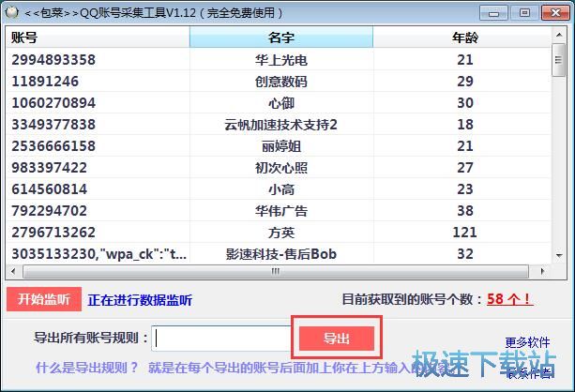Viewport: 575px width, 392px height.
Task: Click name 云帆加速技术支持2
Action: (x=280, y=125)
